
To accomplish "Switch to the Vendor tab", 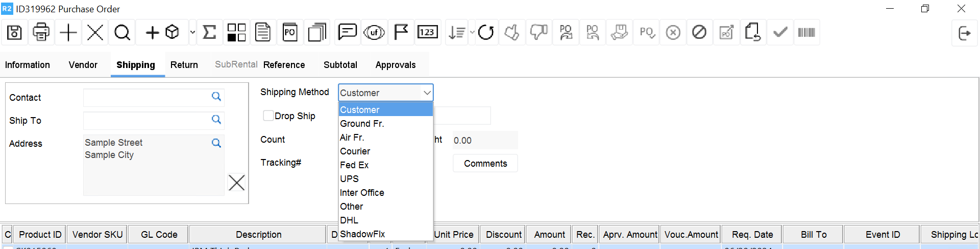I will [x=83, y=65].
